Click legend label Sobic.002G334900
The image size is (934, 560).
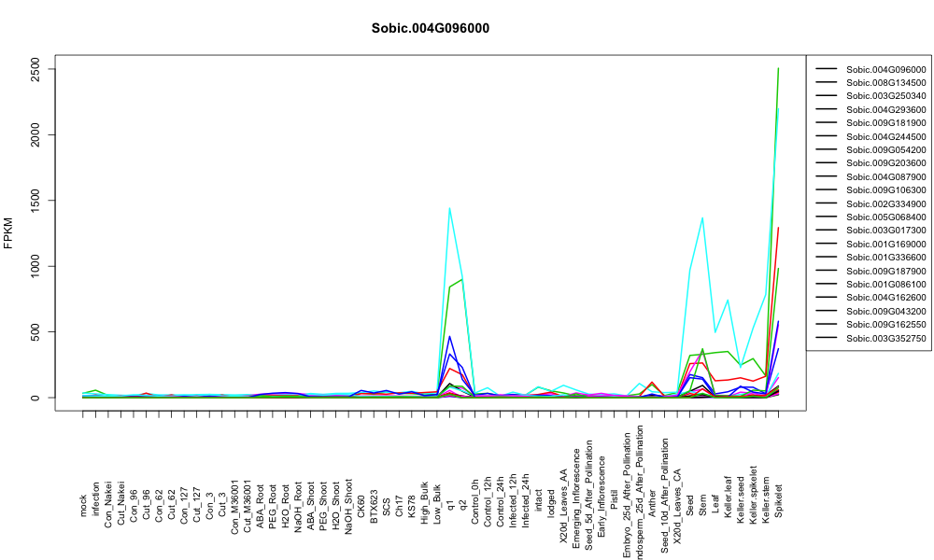click(x=886, y=203)
